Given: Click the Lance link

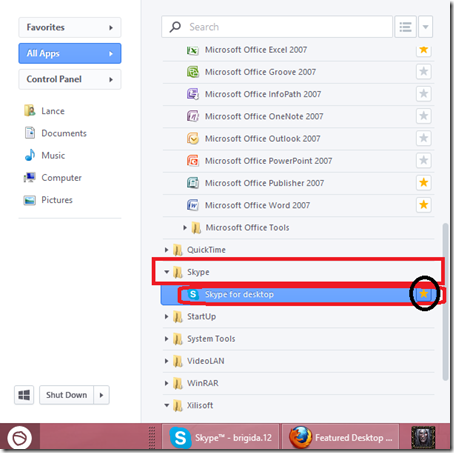Looking at the screenshot, I should pyautogui.click(x=53, y=111).
